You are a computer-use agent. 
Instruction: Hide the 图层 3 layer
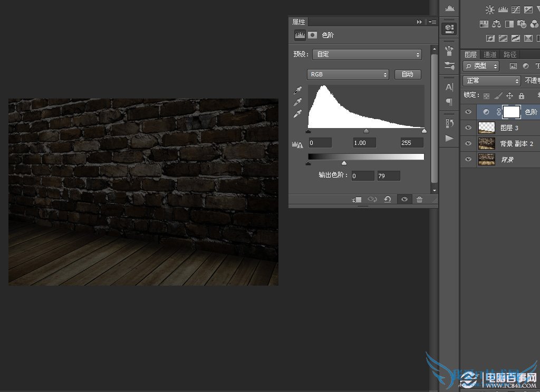468,128
